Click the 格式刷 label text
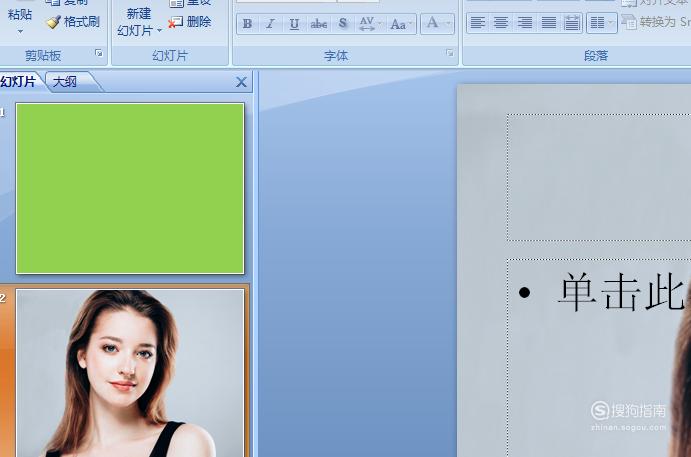691x457 pixels. pos(82,22)
